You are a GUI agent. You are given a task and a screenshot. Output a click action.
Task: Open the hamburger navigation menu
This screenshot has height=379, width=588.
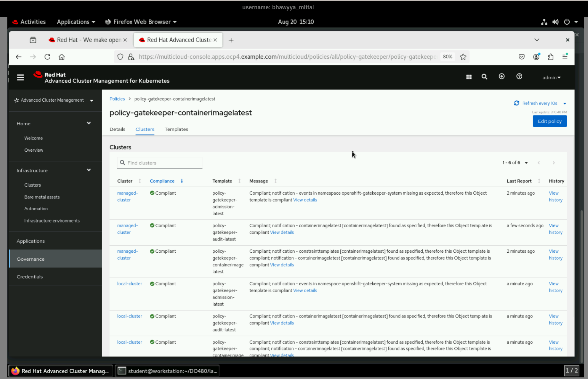coord(20,77)
